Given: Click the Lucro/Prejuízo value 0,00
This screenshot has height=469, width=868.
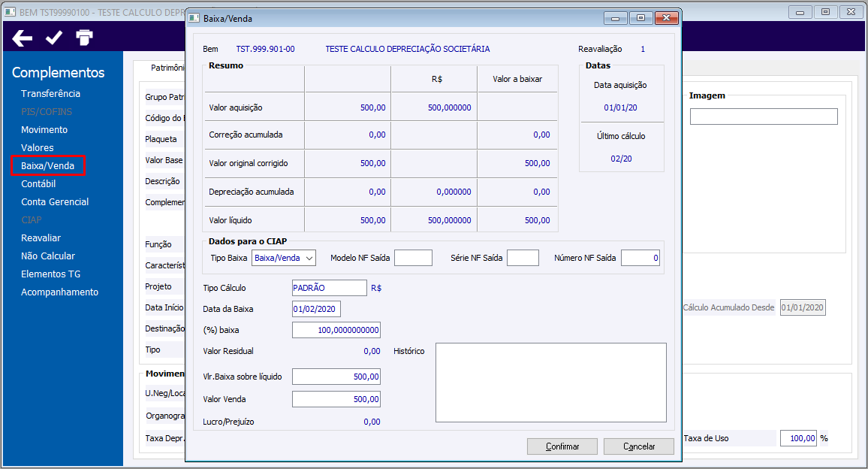Looking at the screenshot, I should click(372, 422).
